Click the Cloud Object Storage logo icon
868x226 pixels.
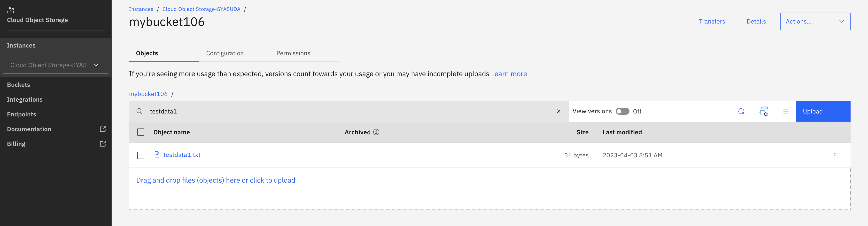(x=11, y=10)
